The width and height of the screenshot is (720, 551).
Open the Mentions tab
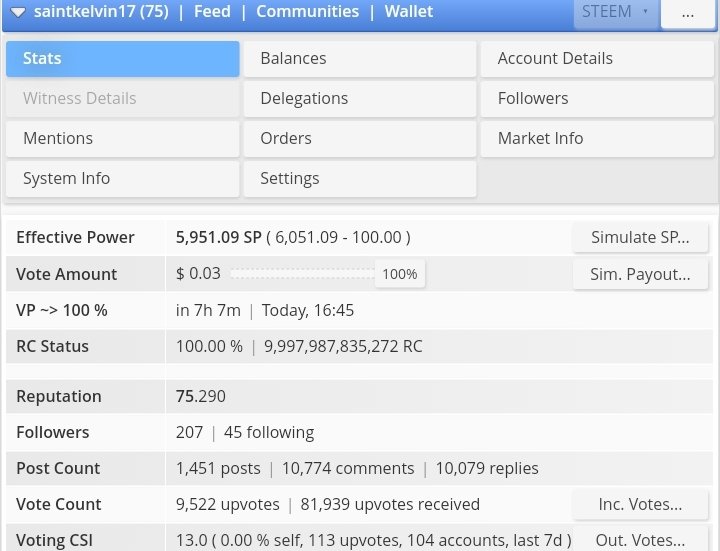point(123,139)
